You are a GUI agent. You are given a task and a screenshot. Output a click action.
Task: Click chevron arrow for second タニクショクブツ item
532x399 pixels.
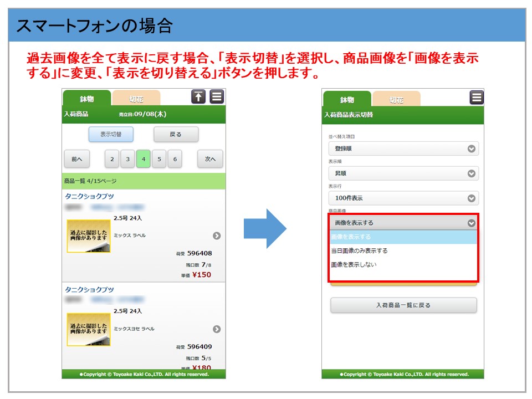(x=217, y=329)
